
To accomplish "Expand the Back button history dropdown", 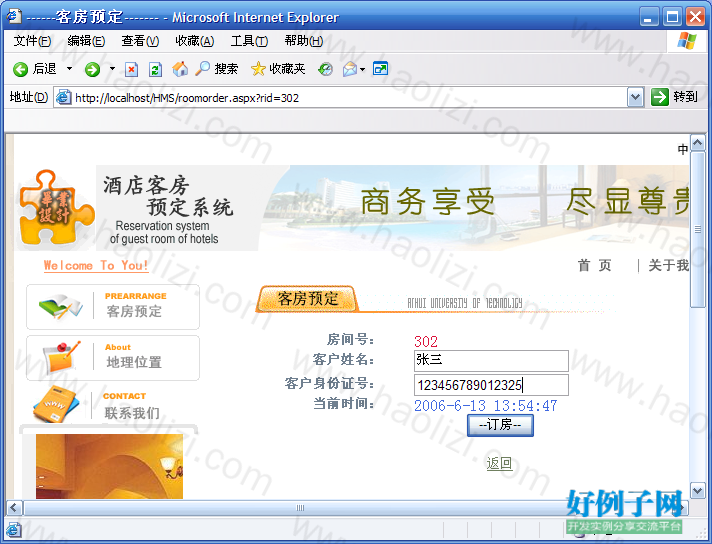I will pos(69,69).
